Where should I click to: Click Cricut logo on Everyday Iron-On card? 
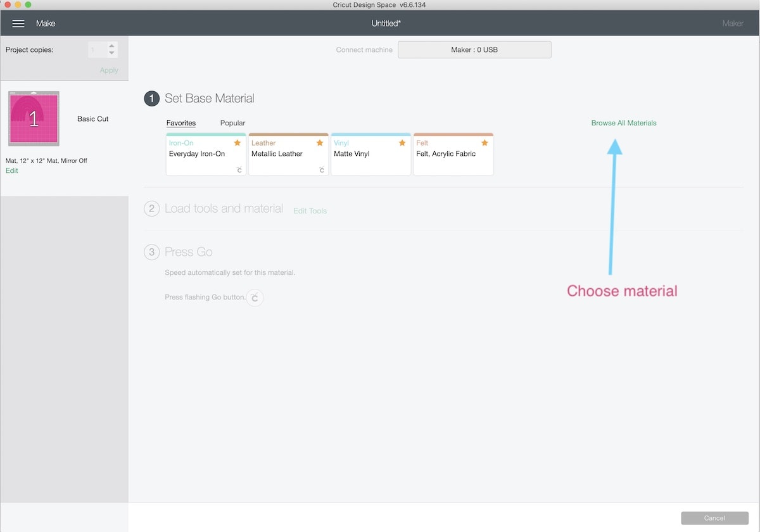coord(239,170)
